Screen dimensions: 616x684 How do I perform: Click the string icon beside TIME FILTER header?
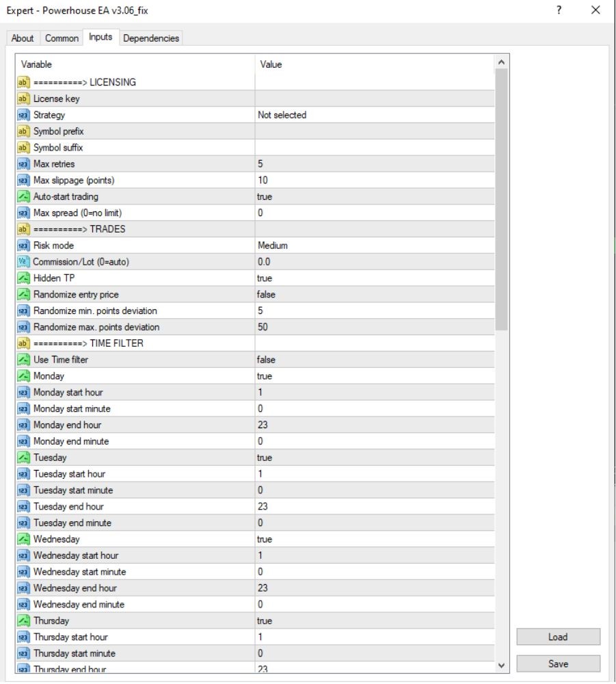point(23,343)
